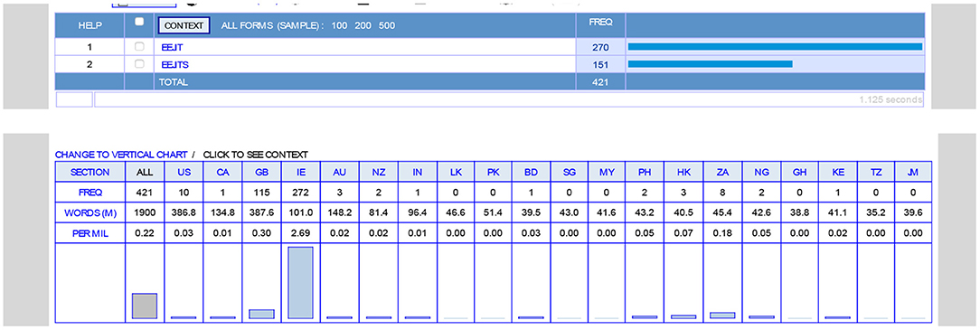Select sample size 200
The image size is (980, 330).
pyautogui.click(x=363, y=26)
